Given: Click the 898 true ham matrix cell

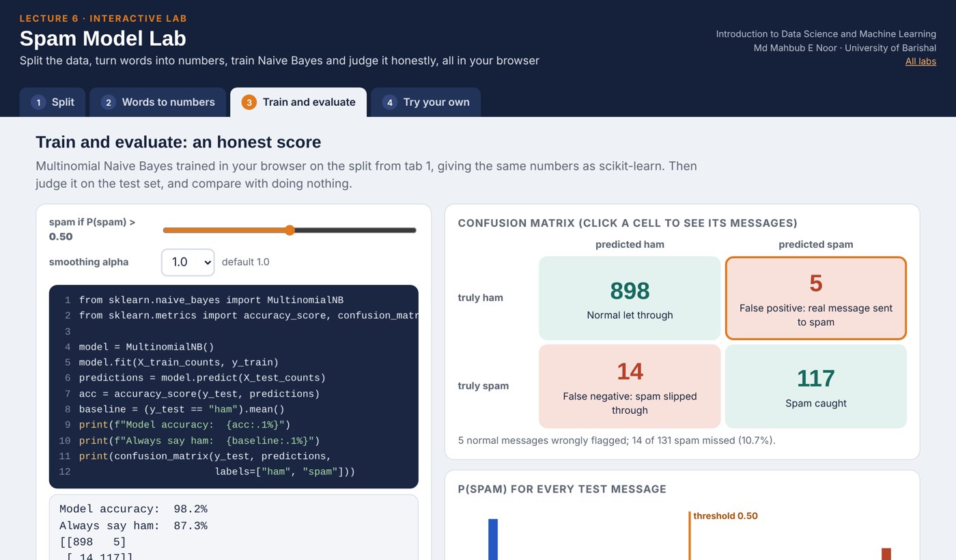Looking at the screenshot, I should (x=630, y=298).
